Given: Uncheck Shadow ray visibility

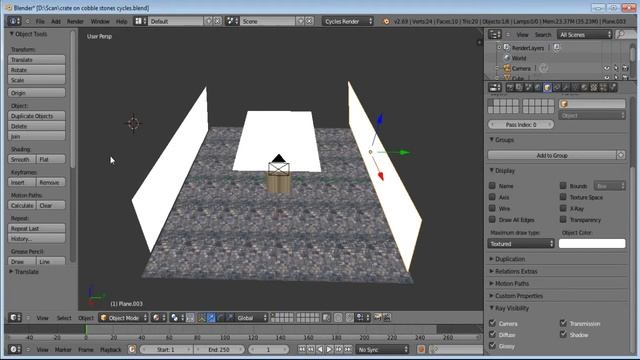Looking at the screenshot, I should point(563,334).
